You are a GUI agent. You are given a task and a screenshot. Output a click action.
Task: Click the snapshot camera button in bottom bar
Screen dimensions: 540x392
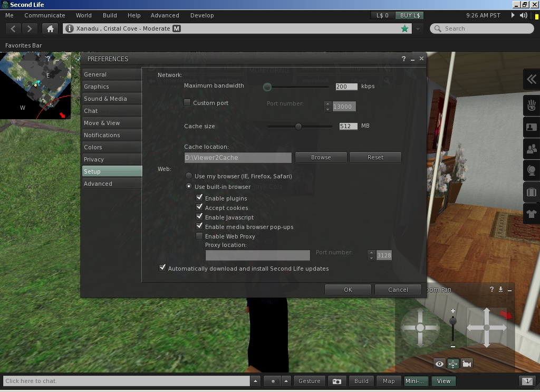(336, 381)
